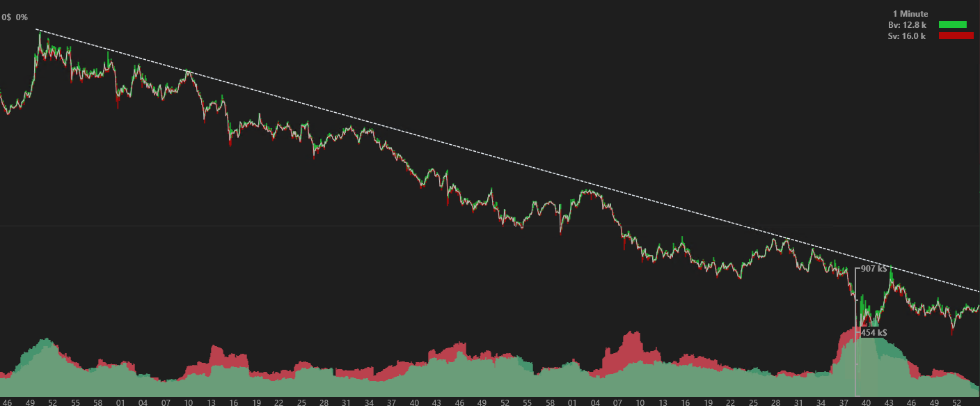Click the 907 k$ volume label

874,268
